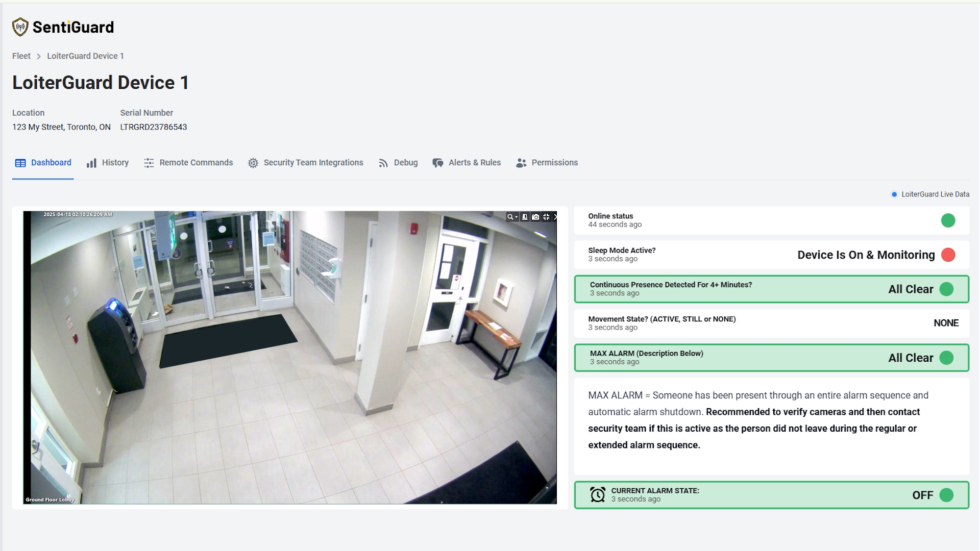Open the Security Team Integrations tab
Viewport: 980px width, 551px height.
point(306,163)
